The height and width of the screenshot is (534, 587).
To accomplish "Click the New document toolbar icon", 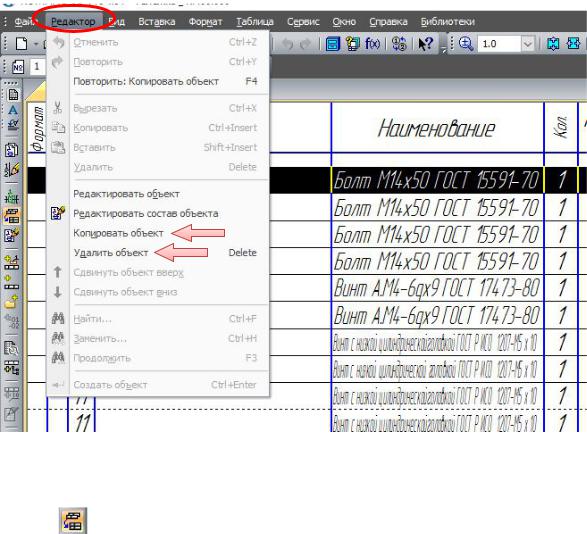I will [x=21, y=44].
